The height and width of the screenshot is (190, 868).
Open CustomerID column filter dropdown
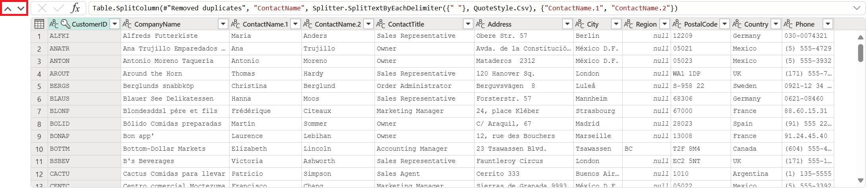[x=115, y=24]
